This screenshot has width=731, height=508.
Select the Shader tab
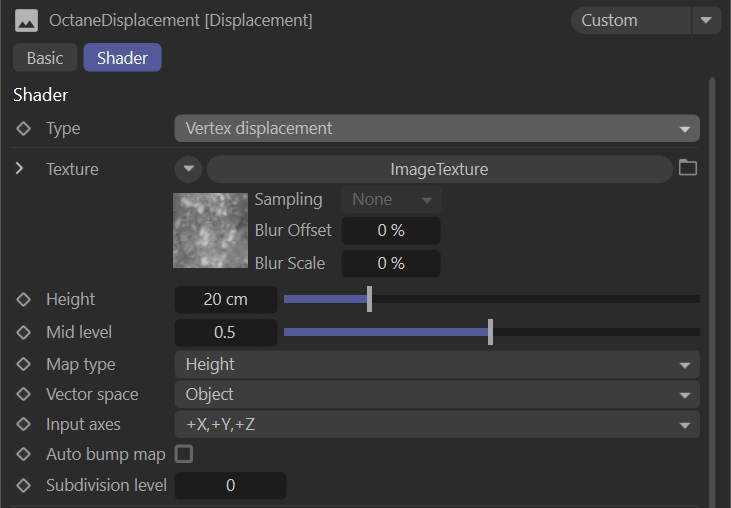click(x=122, y=58)
